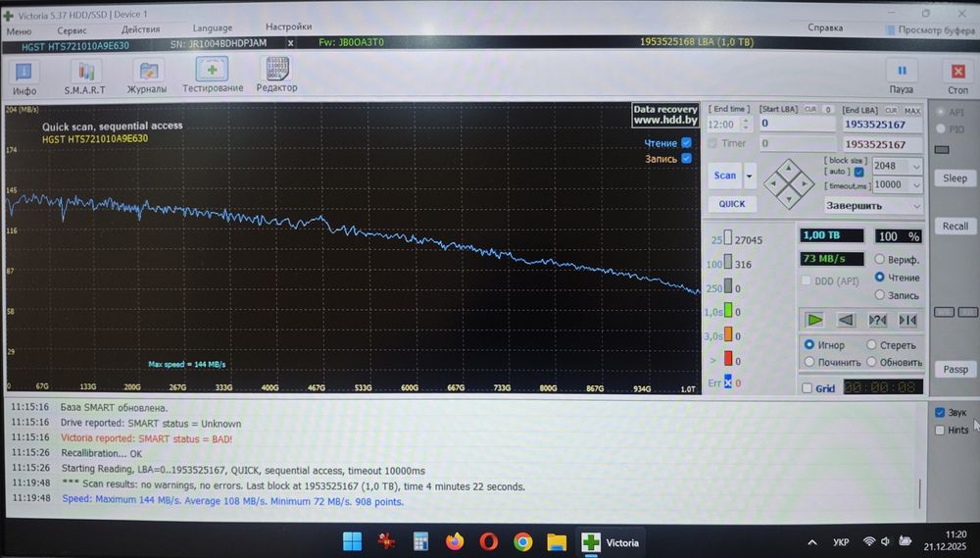Click the green 1,0s block color indicator
The width and height of the screenshot is (980, 558).
click(727, 310)
